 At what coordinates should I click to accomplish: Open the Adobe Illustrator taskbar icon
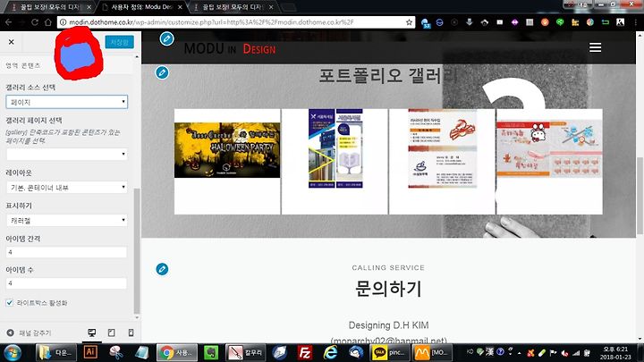(x=90, y=352)
